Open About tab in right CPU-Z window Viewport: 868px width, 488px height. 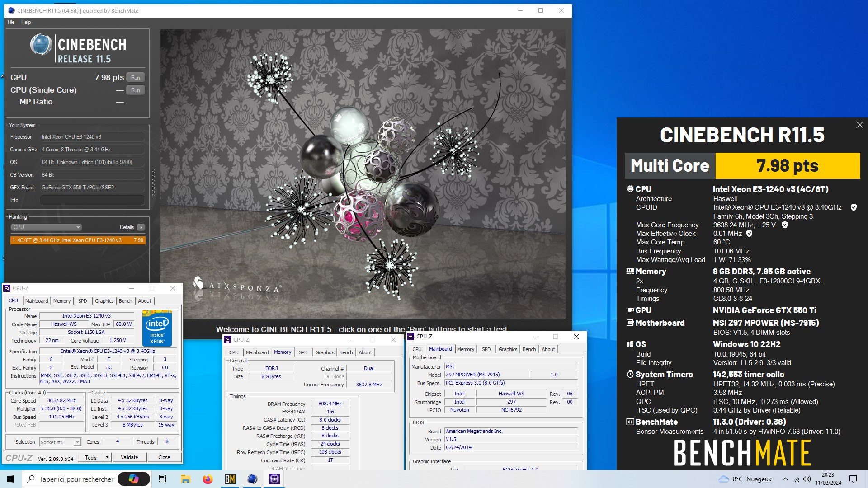[x=548, y=349]
